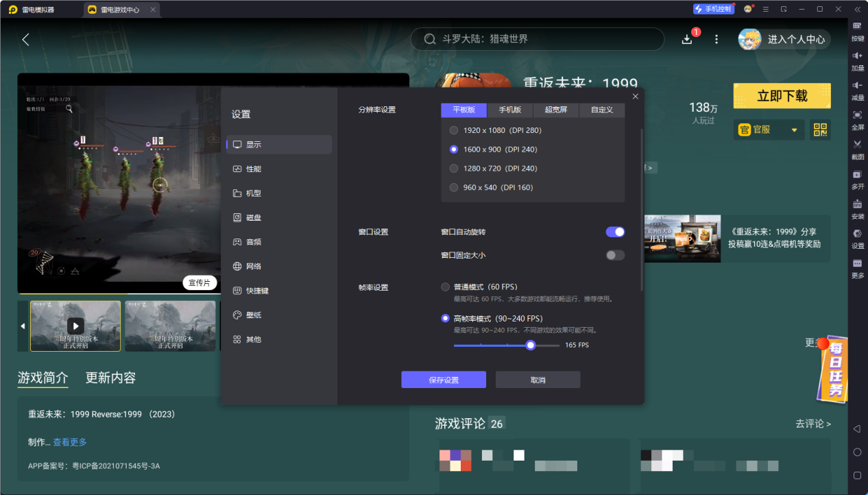
Task: Click the Android recent apps square
Action: (857, 475)
